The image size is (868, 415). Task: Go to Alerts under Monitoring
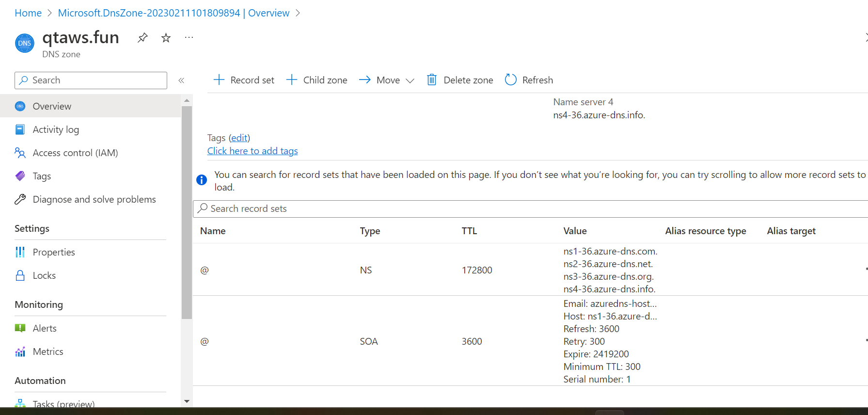click(x=45, y=328)
